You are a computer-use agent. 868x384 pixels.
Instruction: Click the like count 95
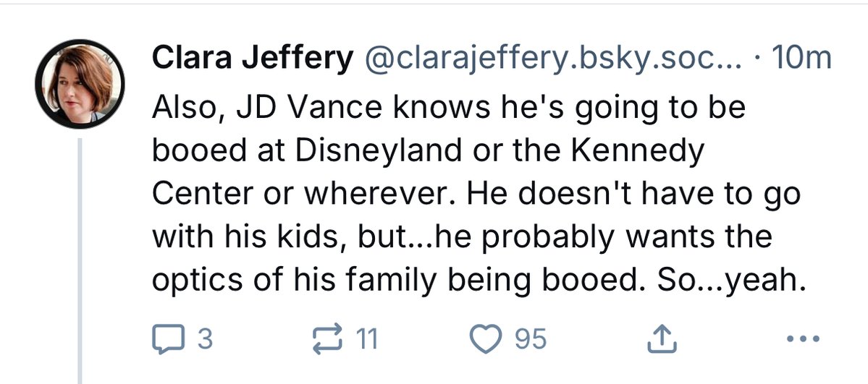tap(531, 338)
